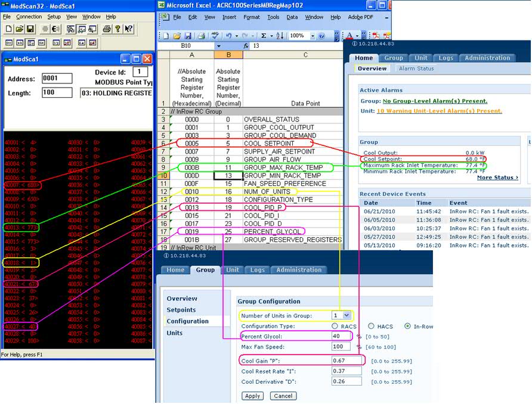Click yellow question mark About icon in ModScan32
This screenshot has height=404, width=532.
point(117,29)
